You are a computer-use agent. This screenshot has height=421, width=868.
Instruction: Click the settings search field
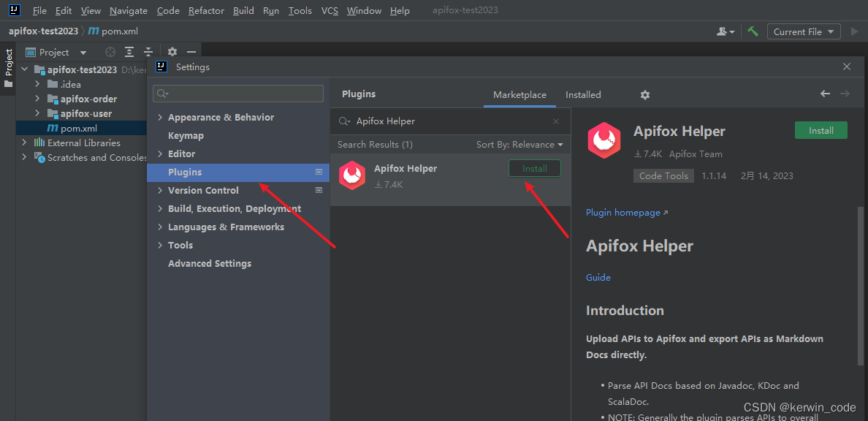(238, 94)
